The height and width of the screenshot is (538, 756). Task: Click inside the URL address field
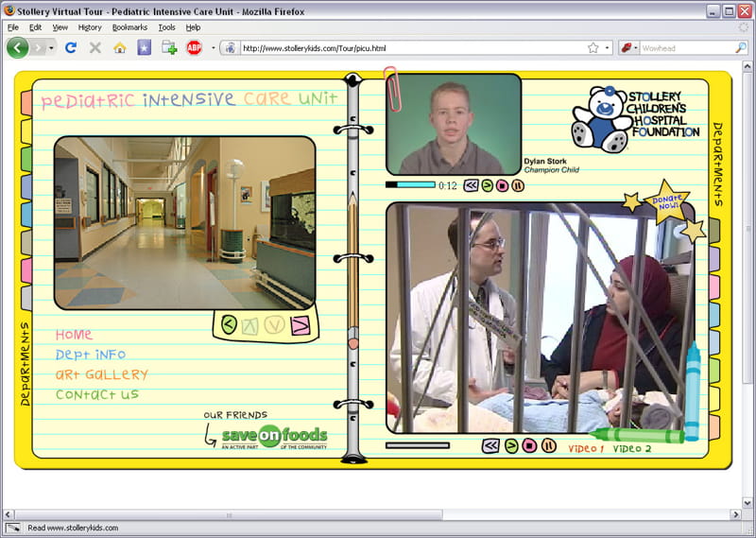pyautogui.click(x=413, y=48)
